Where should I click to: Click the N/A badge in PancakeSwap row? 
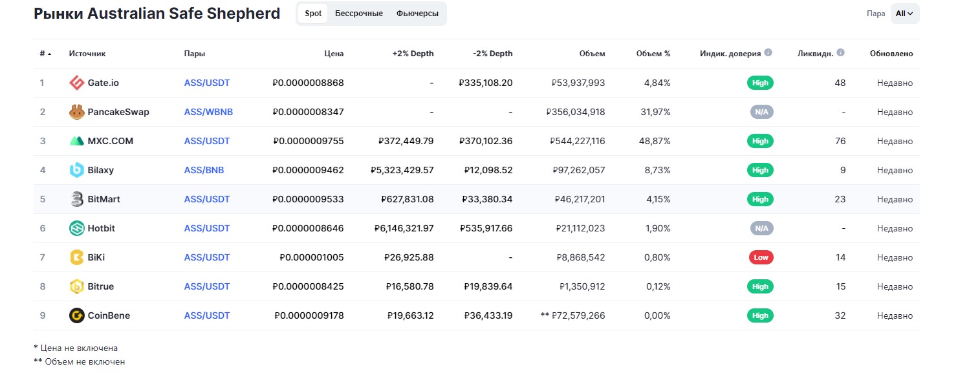click(761, 112)
